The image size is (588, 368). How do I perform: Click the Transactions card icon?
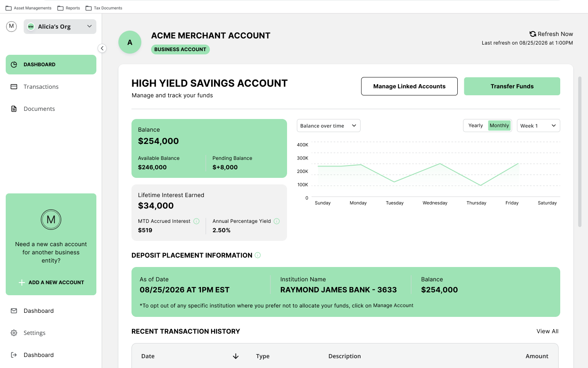pyautogui.click(x=14, y=87)
